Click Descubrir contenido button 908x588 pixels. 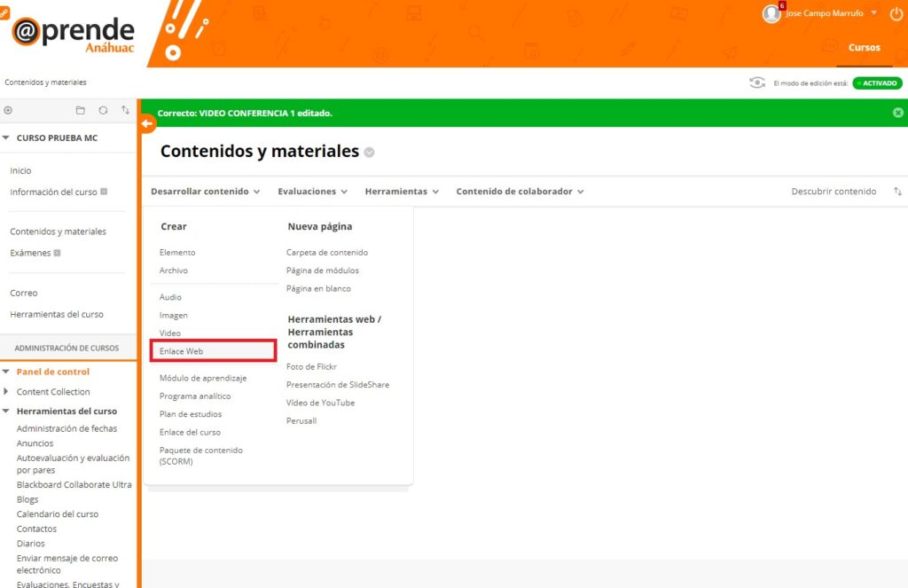pos(834,192)
